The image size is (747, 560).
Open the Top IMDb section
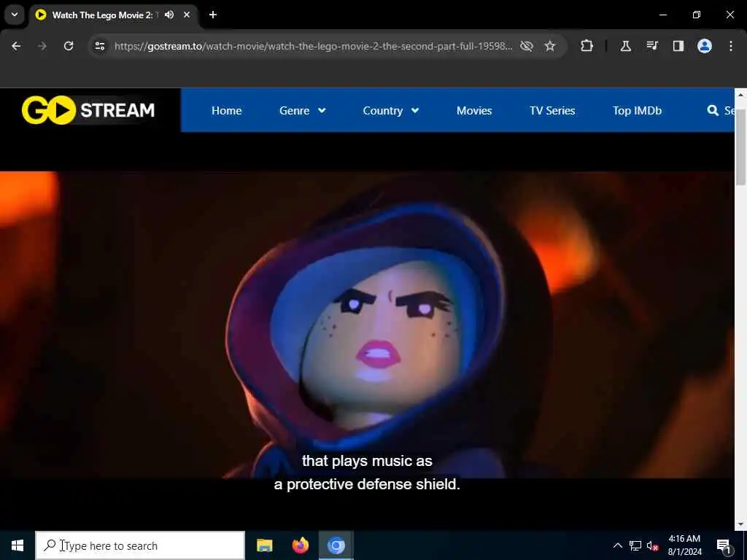click(637, 111)
